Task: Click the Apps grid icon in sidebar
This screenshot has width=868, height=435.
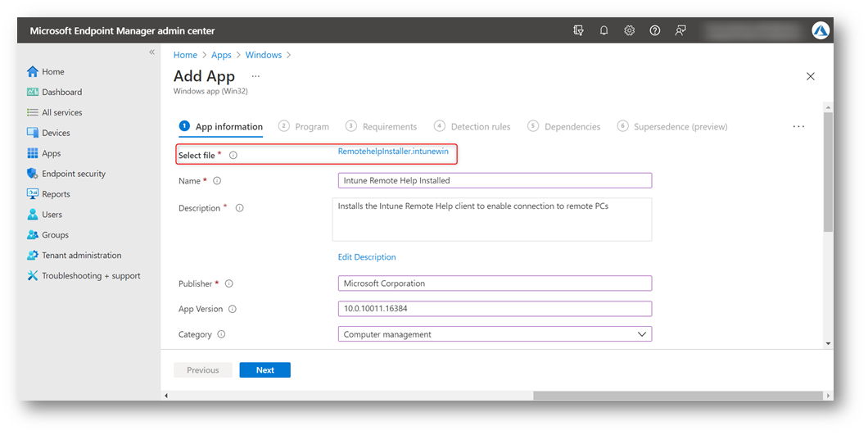Action: coord(33,153)
